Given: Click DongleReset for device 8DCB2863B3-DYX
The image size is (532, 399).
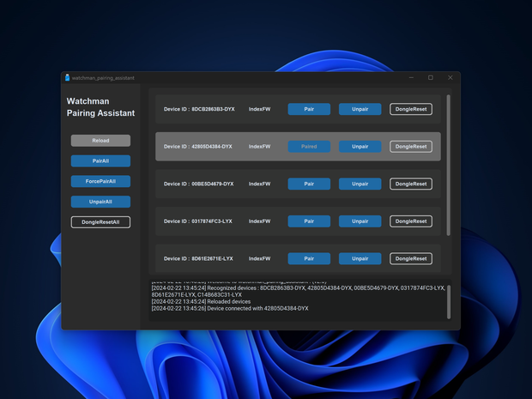Looking at the screenshot, I should (x=411, y=109).
